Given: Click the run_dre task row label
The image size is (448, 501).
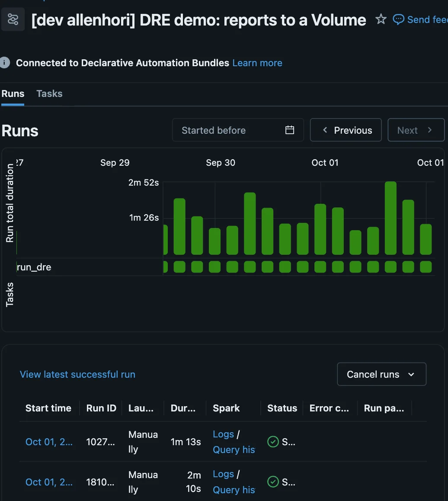Looking at the screenshot, I should 34,267.
